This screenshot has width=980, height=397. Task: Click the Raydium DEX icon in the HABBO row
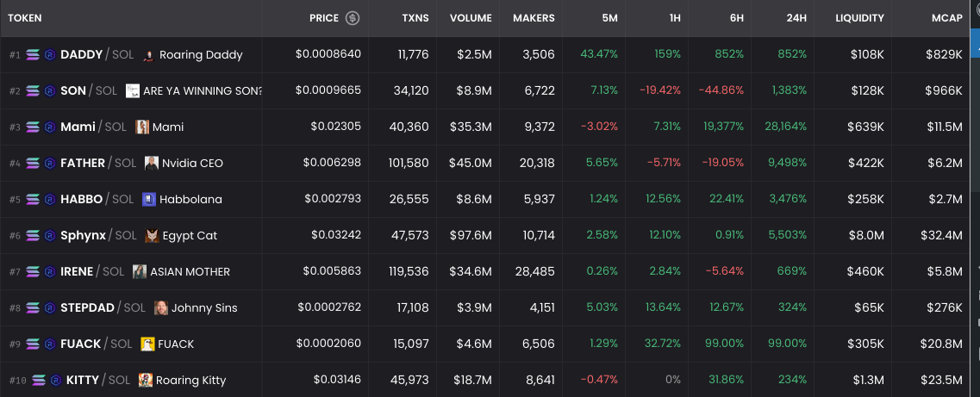click(x=50, y=200)
